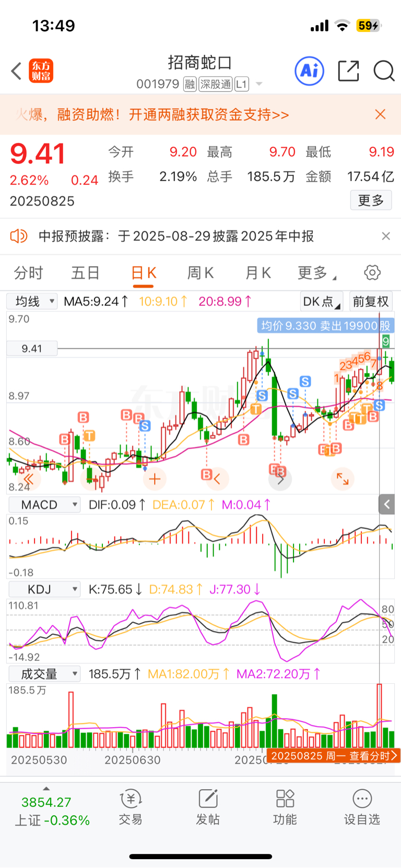The image size is (401, 868).
Task: Tap the DIF:0.09 value
Action: [117, 505]
